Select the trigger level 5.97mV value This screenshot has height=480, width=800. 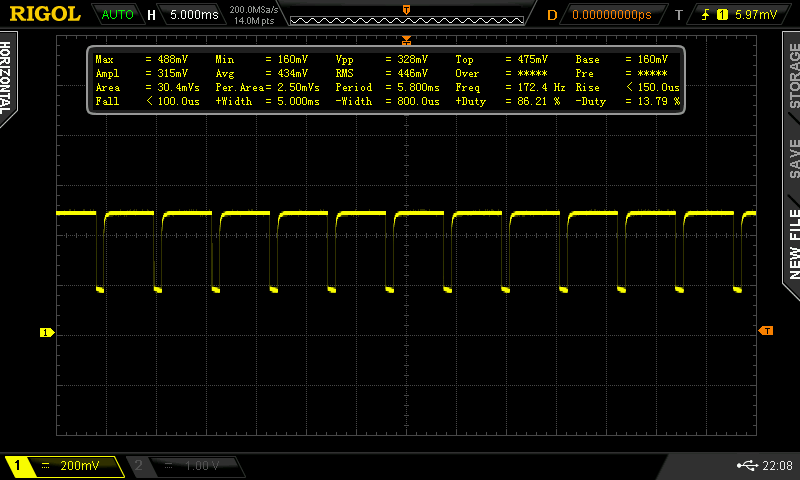point(756,15)
